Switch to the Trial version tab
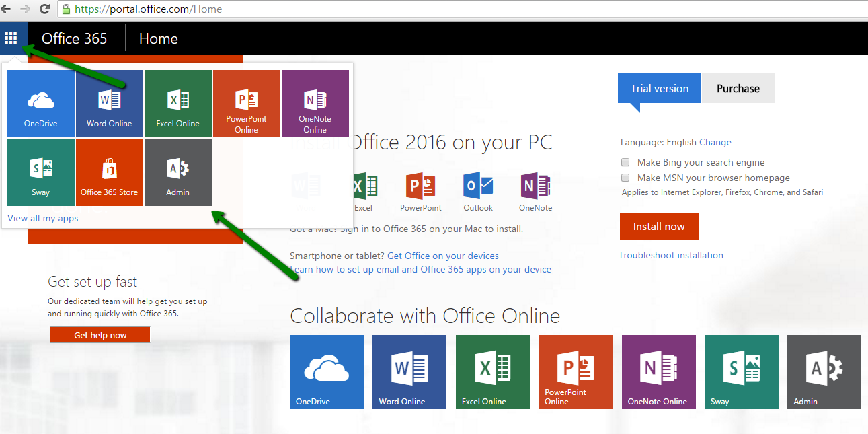This screenshot has height=434, width=868. [x=660, y=88]
